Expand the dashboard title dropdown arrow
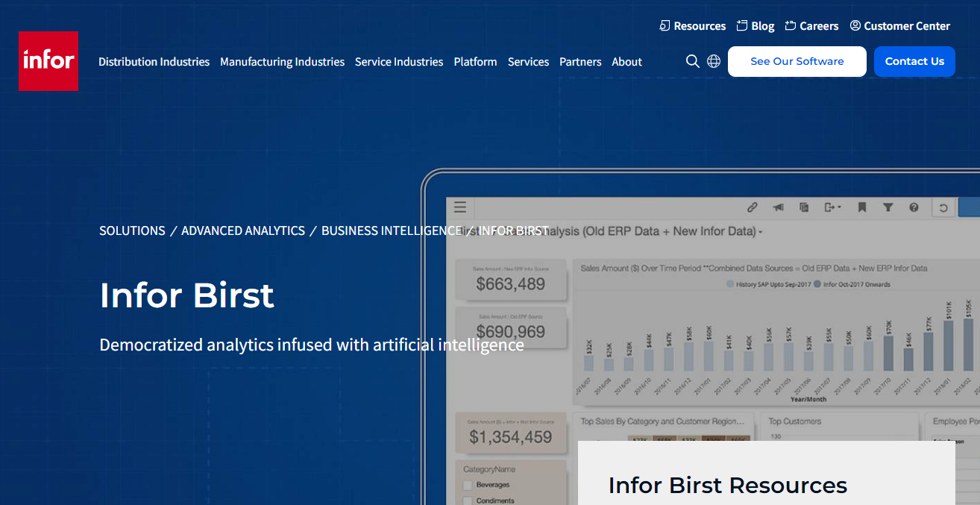The height and width of the screenshot is (505, 980). pyautogui.click(x=760, y=233)
